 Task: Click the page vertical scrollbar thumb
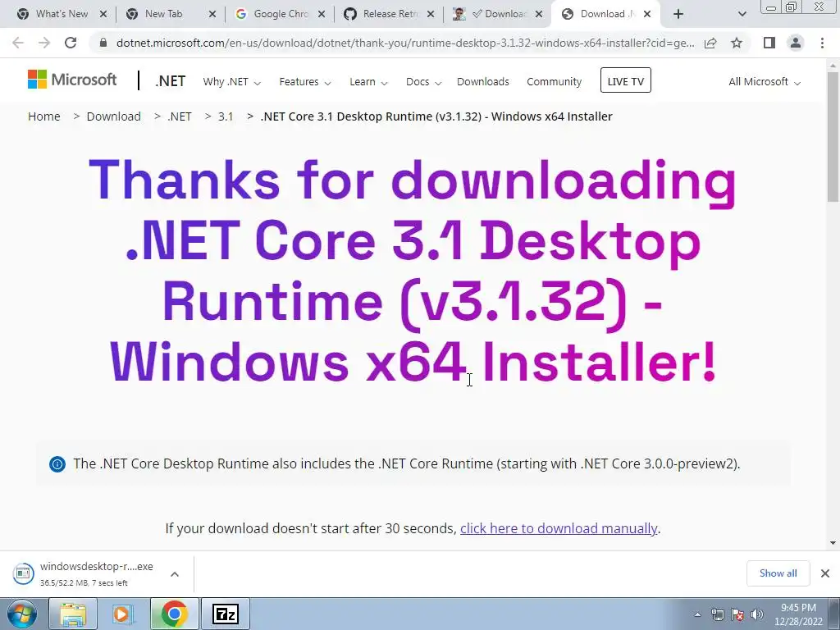click(x=833, y=137)
